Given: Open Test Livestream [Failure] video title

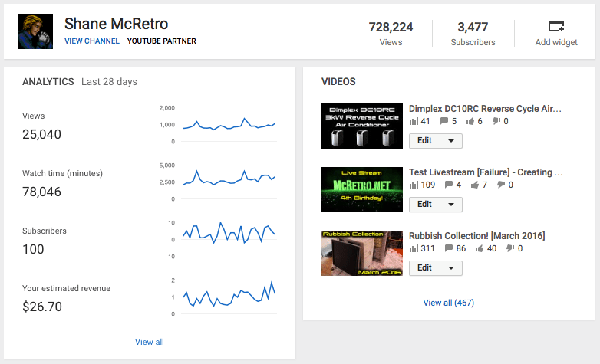Looking at the screenshot, I should point(486,172).
